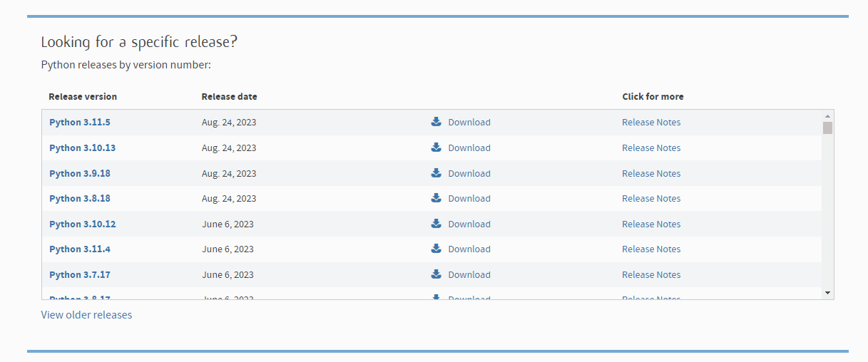Read Release Notes for Python 3.11.4

point(651,249)
